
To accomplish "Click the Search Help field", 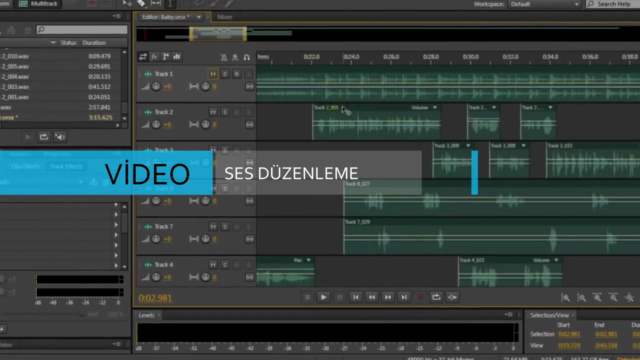I will pos(613,4).
